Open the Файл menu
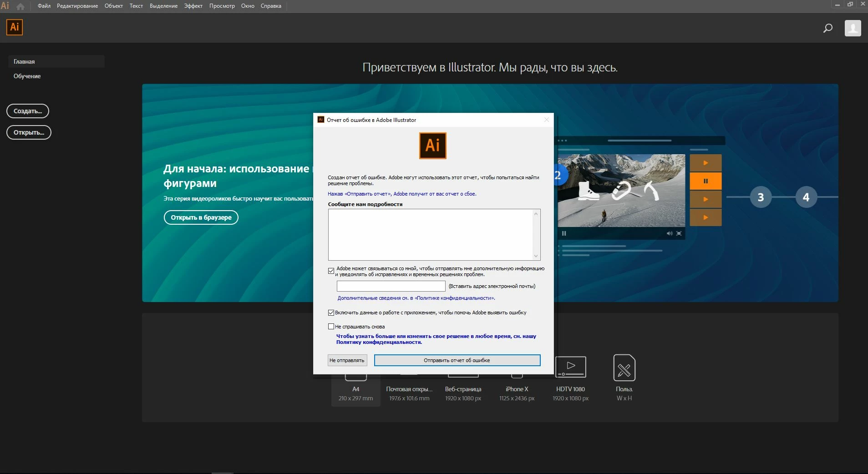The width and height of the screenshot is (868, 474). tap(44, 6)
